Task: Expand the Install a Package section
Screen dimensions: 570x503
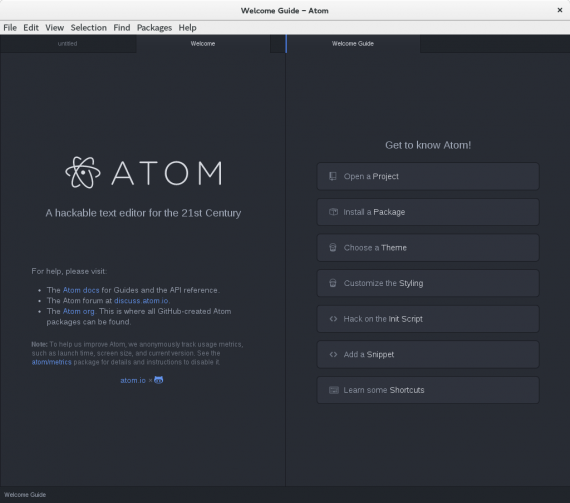Action: pos(428,212)
